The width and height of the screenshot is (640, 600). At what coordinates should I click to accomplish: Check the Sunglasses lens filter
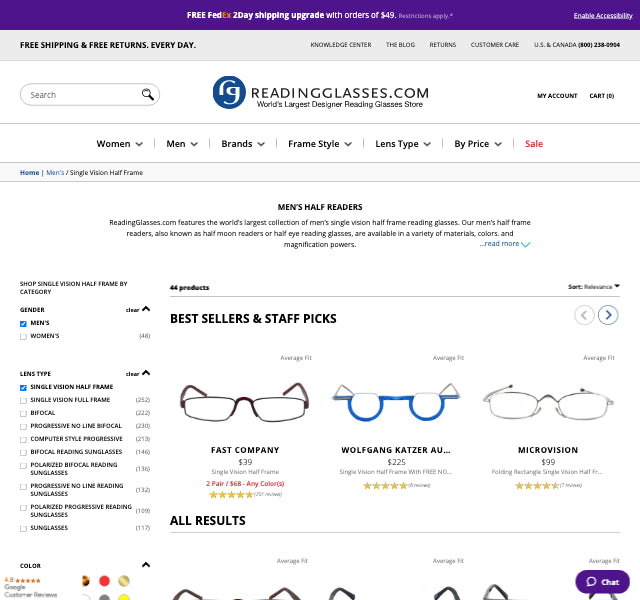(x=23, y=529)
